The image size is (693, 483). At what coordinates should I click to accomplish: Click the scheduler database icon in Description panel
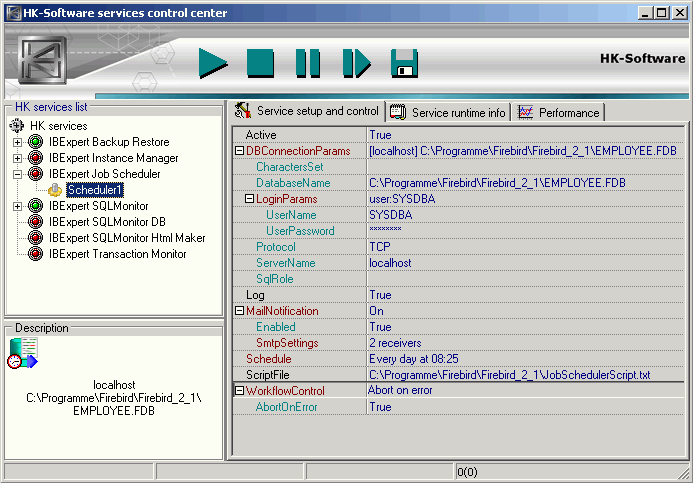click(23, 353)
